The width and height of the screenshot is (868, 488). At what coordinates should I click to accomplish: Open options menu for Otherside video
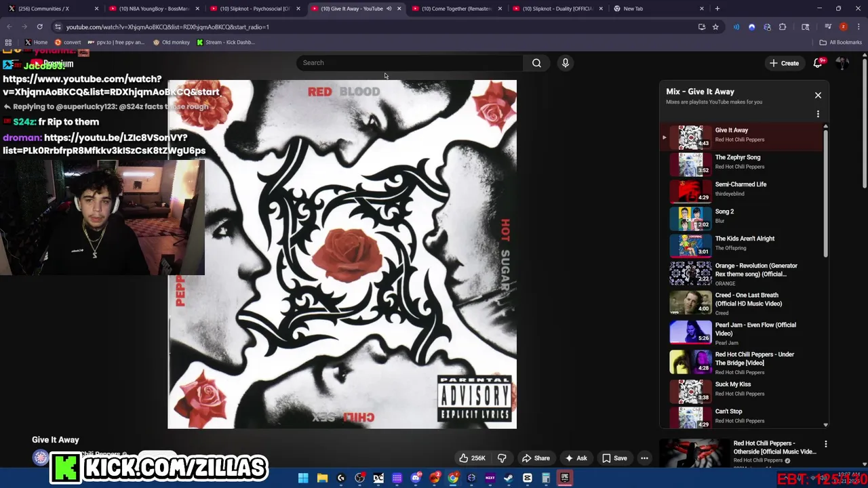tap(825, 444)
